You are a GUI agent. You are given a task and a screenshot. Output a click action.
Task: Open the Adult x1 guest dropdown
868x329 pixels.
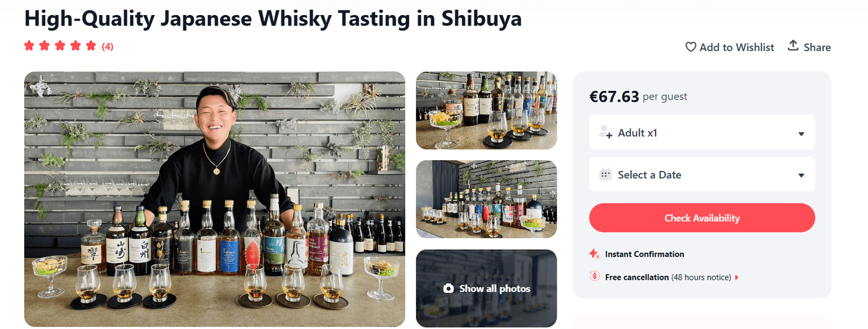point(702,132)
